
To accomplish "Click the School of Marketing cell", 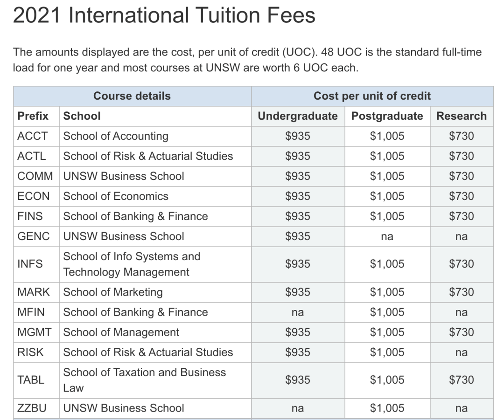I will pos(155,292).
